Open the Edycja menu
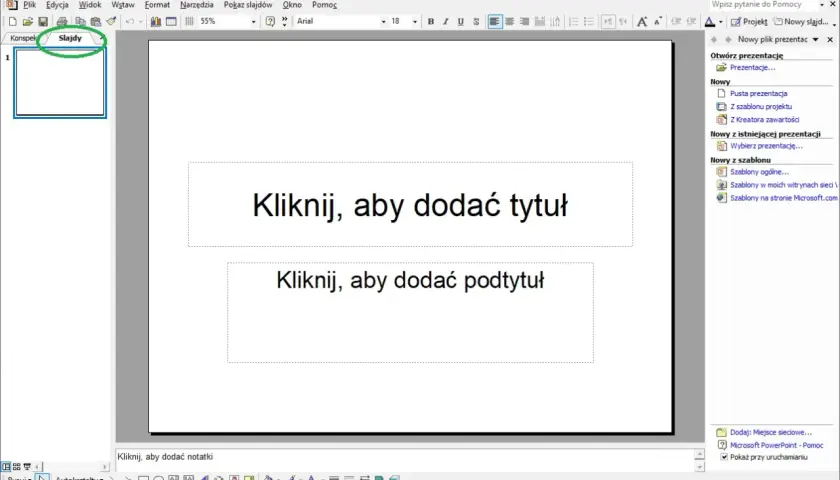The image size is (840, 480). [x=57, y=5]
